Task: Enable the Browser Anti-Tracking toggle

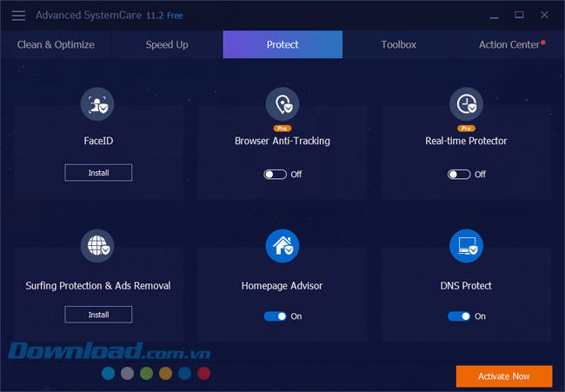Action: click(x=275, y=175)
